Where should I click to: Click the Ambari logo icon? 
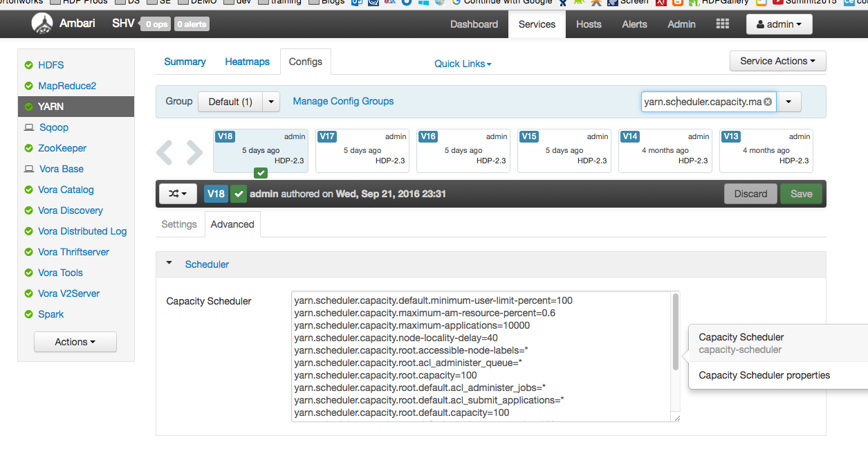[x=41, y=23]
